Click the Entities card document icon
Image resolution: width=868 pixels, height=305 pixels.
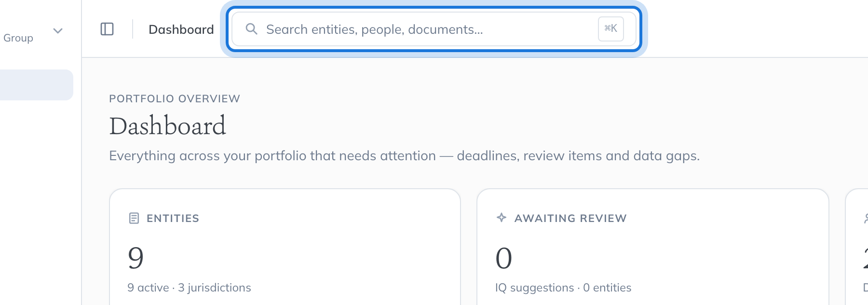click(x=134, y=218)
